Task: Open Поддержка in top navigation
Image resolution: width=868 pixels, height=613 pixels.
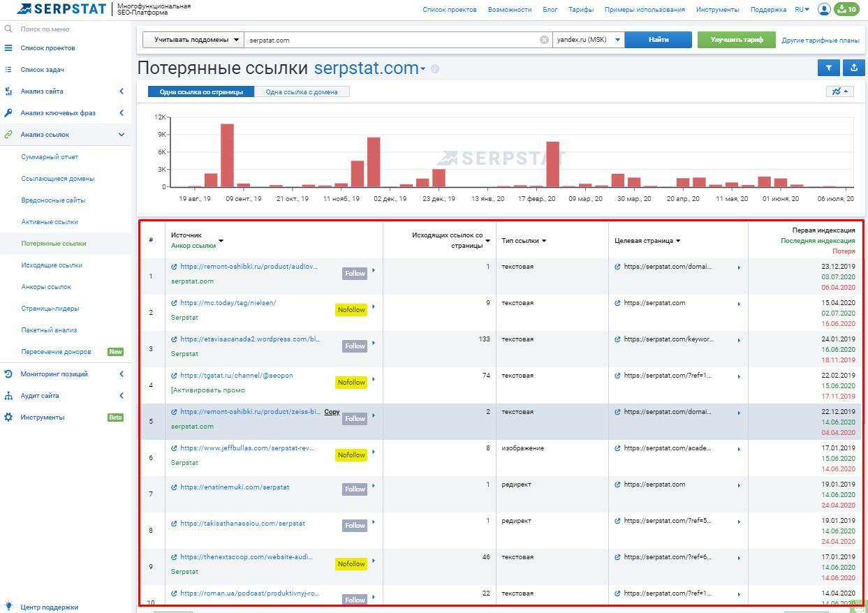Action: coord(768,10)
